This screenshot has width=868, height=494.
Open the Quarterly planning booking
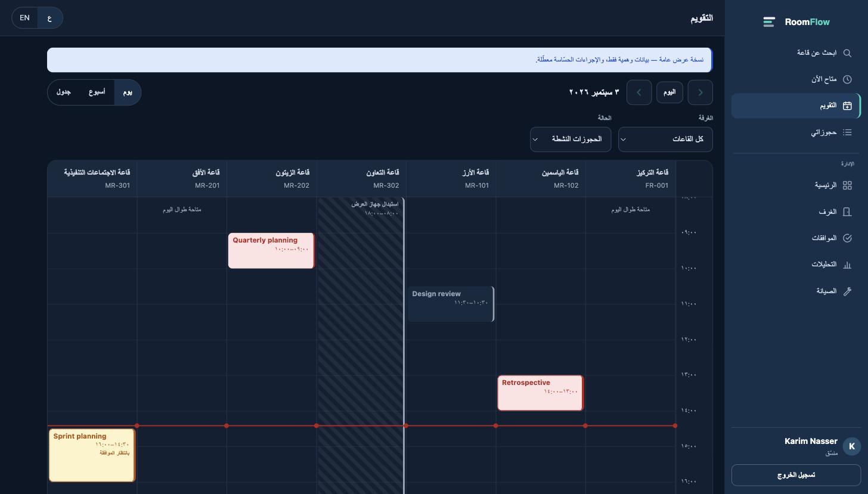tap(271, 251)
